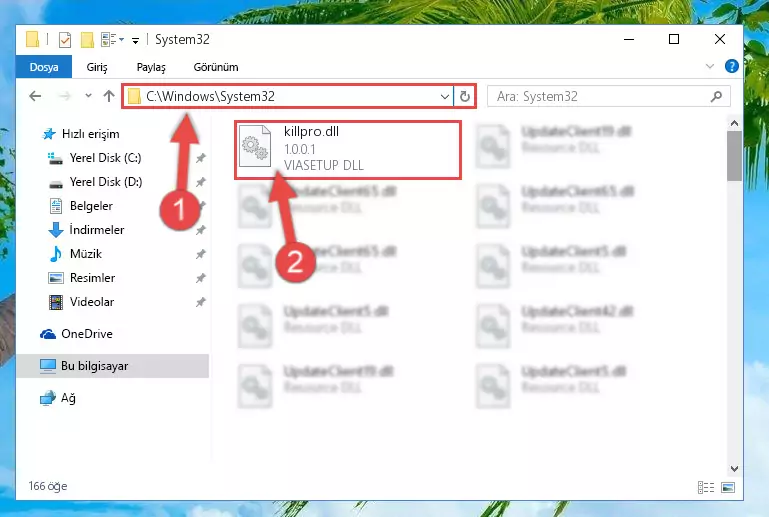Open Yerel Disk (D:) in sidebar
Screen dimensions: 769x517
click(x=106, y=182)
